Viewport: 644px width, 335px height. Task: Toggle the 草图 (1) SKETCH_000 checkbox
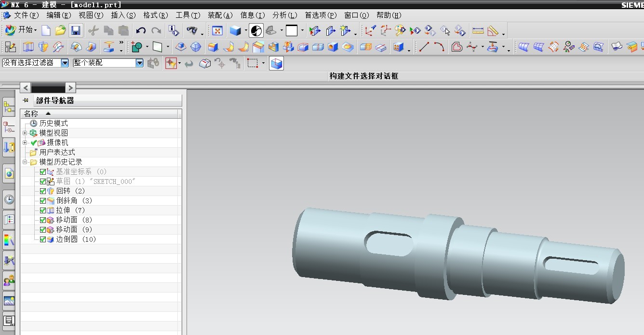coord(43,181)
